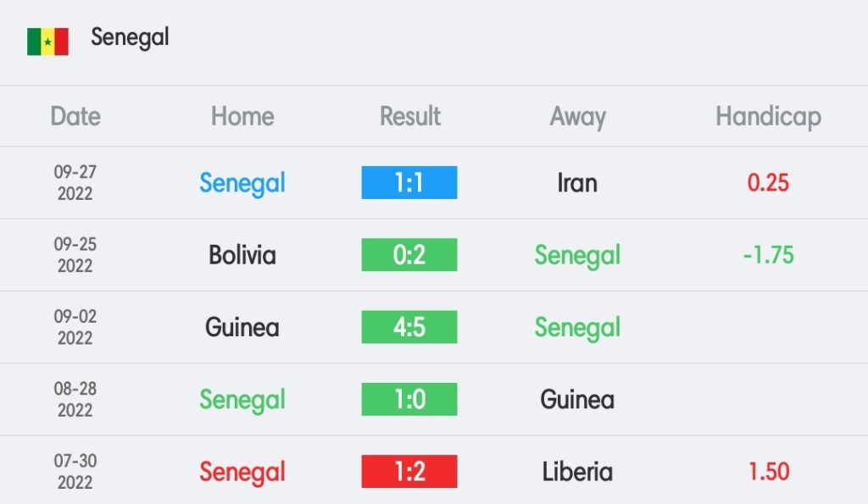Click the 1.50 handicap value
The image size is (868, 504).
(x=768, y=471)
